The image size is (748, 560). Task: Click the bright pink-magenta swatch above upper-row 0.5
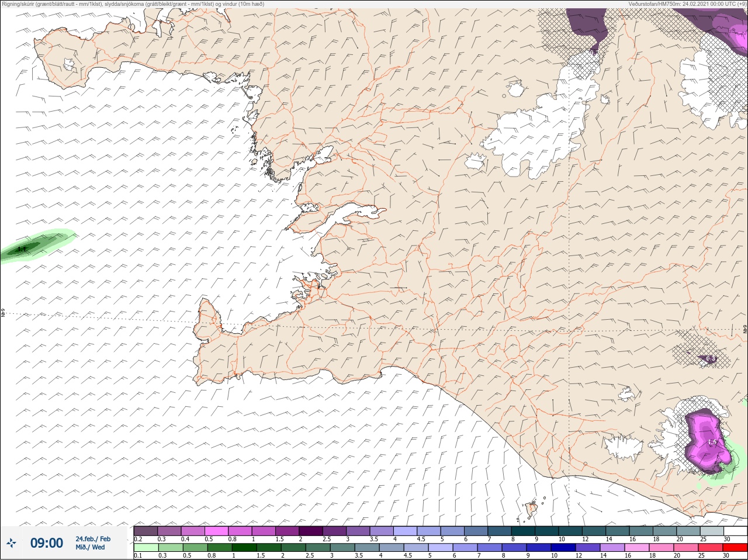(217, 531)
